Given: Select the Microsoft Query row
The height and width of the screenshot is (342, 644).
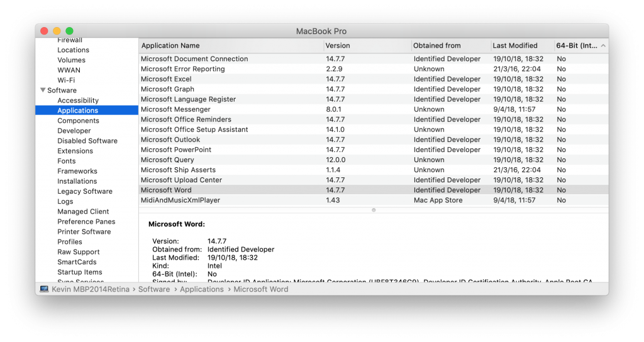Looking at the screenshot, I should (x=374, y=160).
